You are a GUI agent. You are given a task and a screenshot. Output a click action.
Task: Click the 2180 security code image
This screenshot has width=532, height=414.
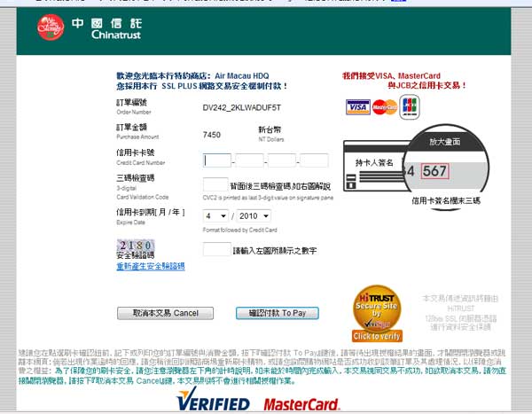[x=132, y=246]
